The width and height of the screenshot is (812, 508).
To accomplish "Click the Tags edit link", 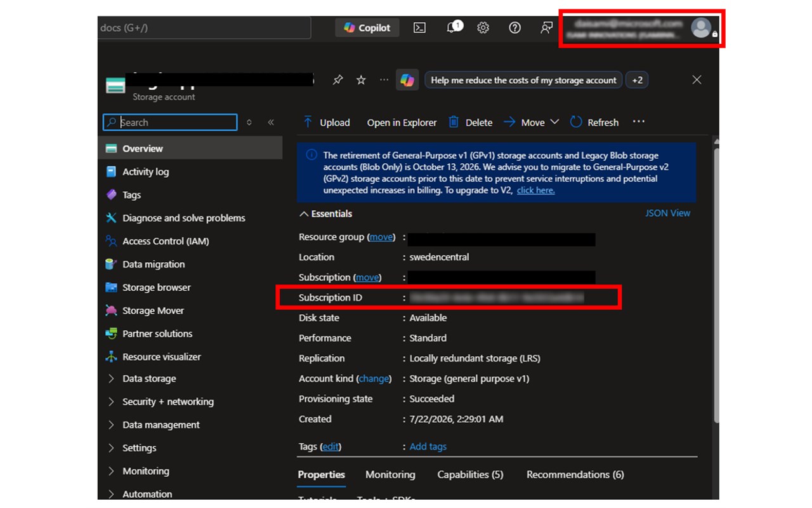I will coord(330,446).
